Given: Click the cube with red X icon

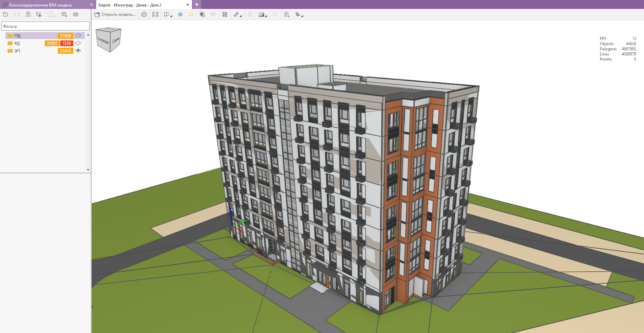Looking at the screenshot, I should pos(64,14).
